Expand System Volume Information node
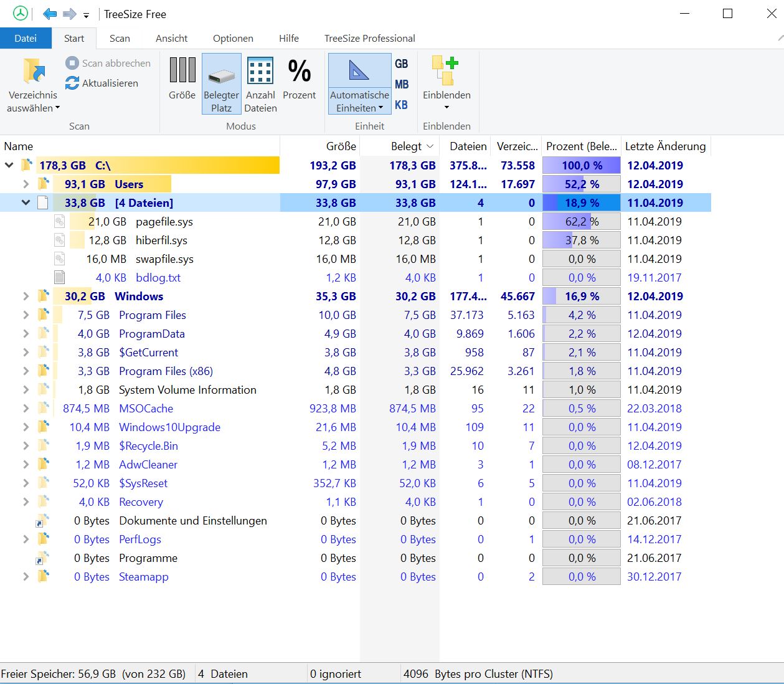784x684 pixels. (x=26, y=389)
